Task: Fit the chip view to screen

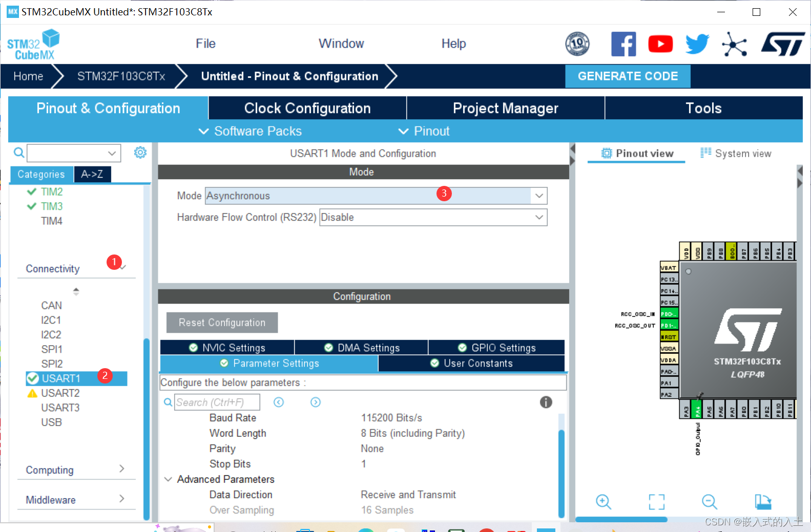Action: coord(657,502)
